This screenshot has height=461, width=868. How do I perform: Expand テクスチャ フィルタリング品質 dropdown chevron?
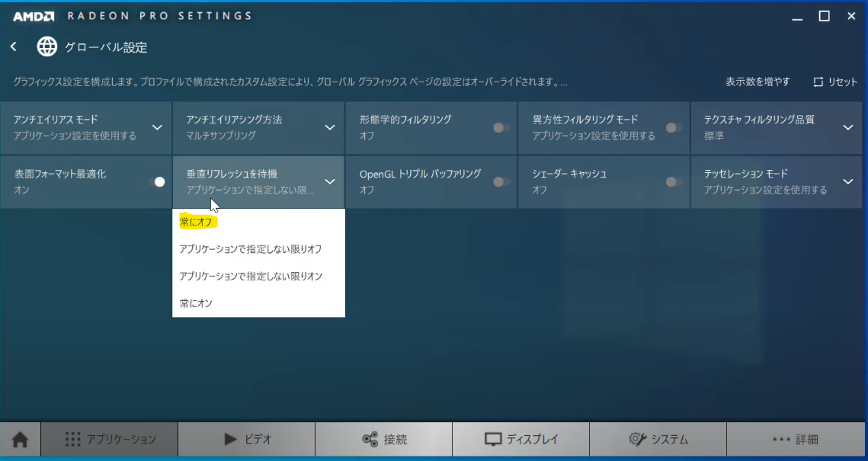848,128
